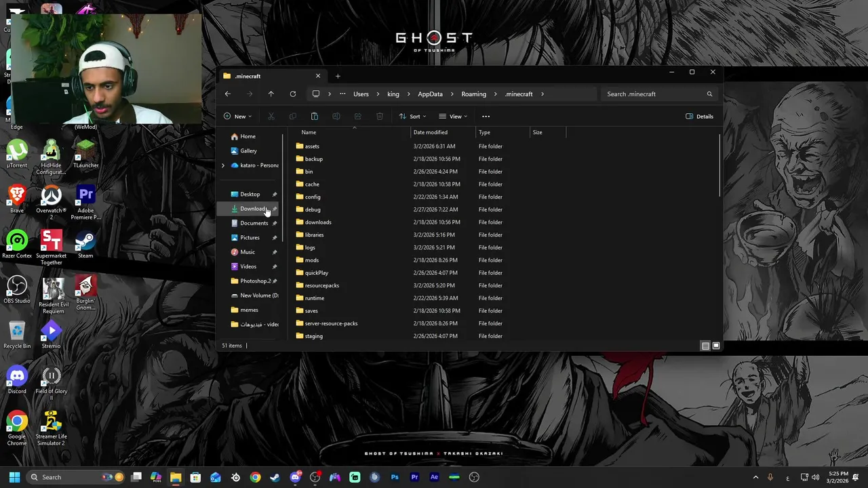Click the This PC monitor icon in address bar
The image size is (868, 488).
[x=315, y=94]
